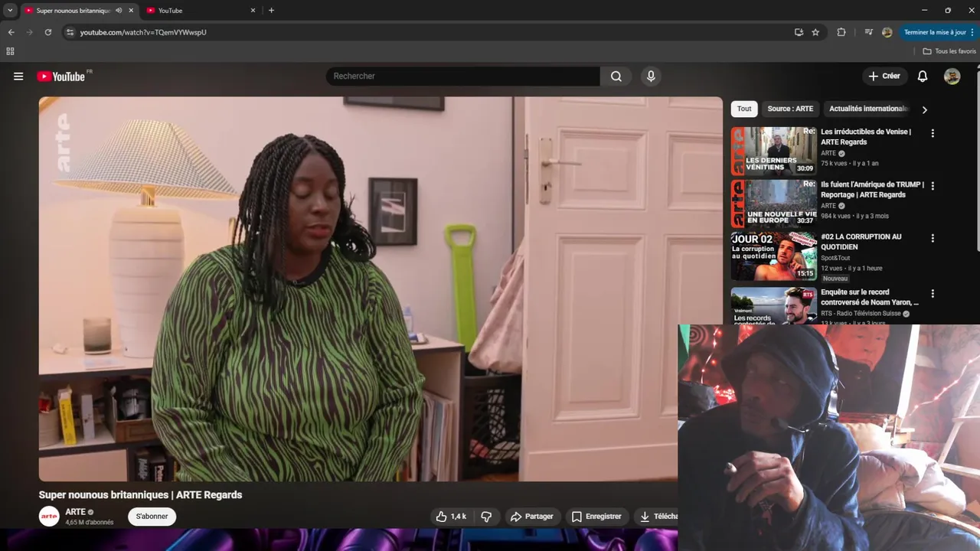
Task: Open the Noam Yaron record video title
Action: pos(870,297)
